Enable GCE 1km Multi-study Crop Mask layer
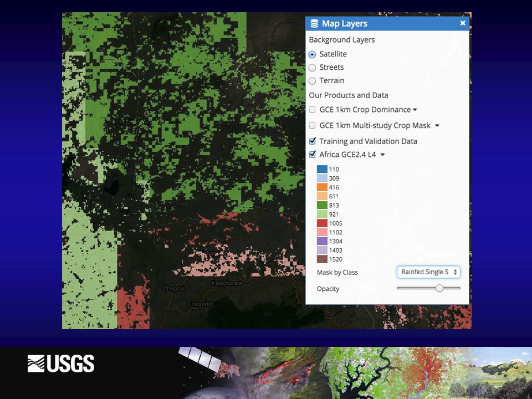Image resolution: width=532 pixels, height=399 pixels. [312, 126]
